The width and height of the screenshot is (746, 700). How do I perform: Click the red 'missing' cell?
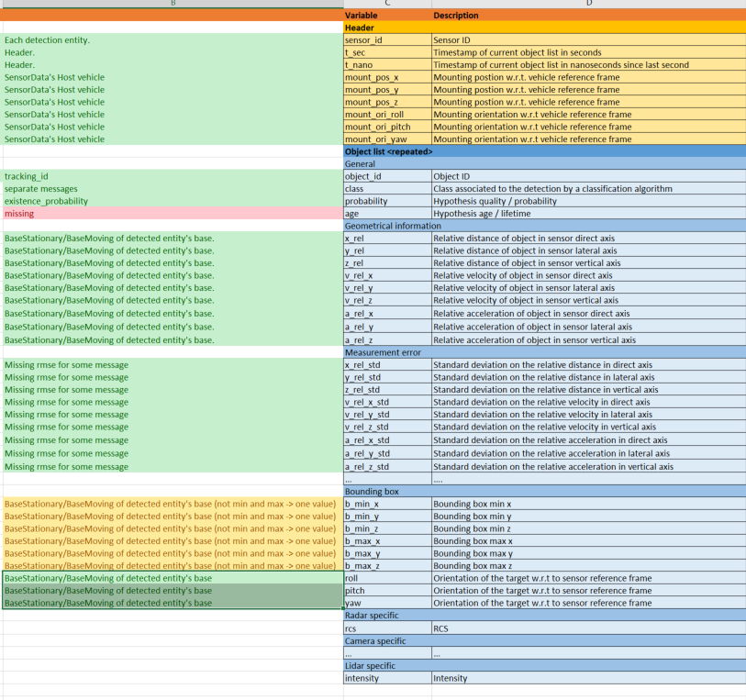173,213
